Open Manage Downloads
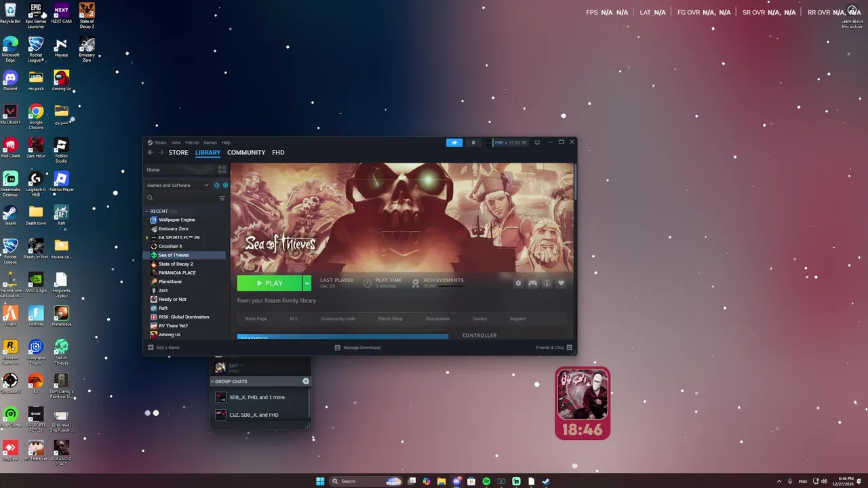The image size is (868, 488). (x=358, y=348)
